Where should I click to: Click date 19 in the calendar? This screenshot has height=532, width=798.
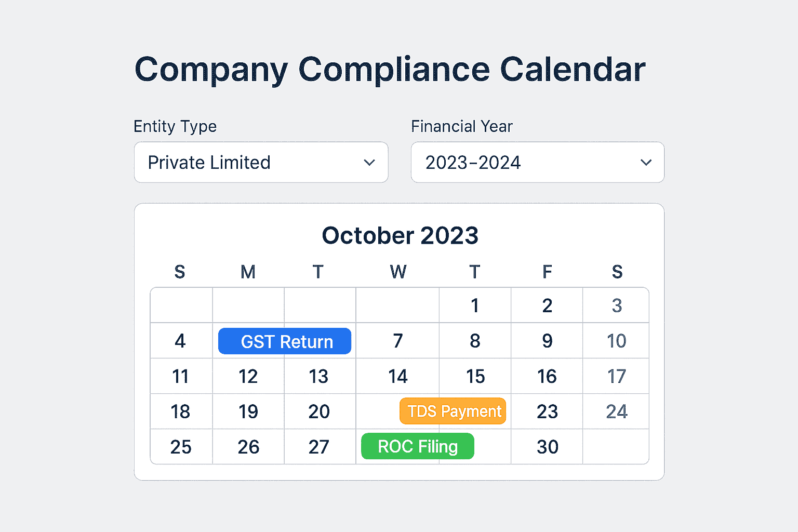coord(248,411)
